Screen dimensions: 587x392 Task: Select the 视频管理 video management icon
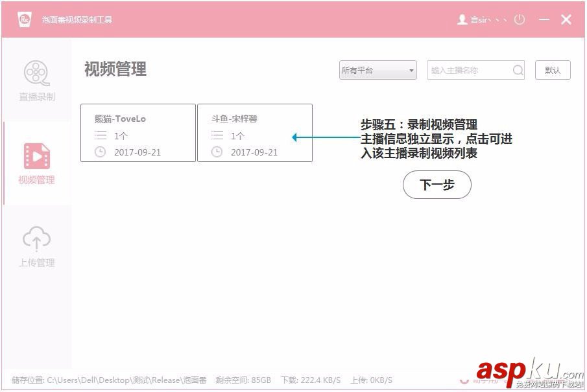click(37, 156)
